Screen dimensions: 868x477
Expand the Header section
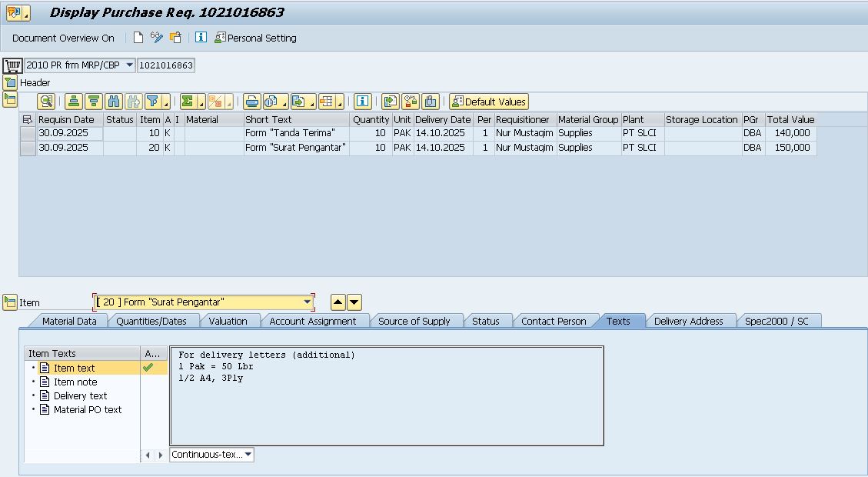pos(9,83)
